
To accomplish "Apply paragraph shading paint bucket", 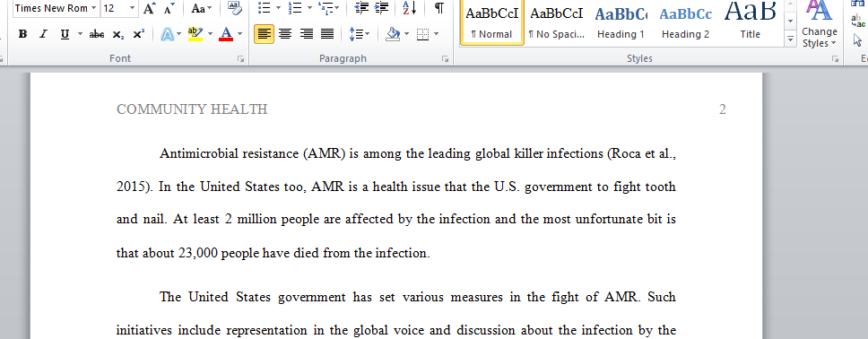I will (x=393, y=34).
